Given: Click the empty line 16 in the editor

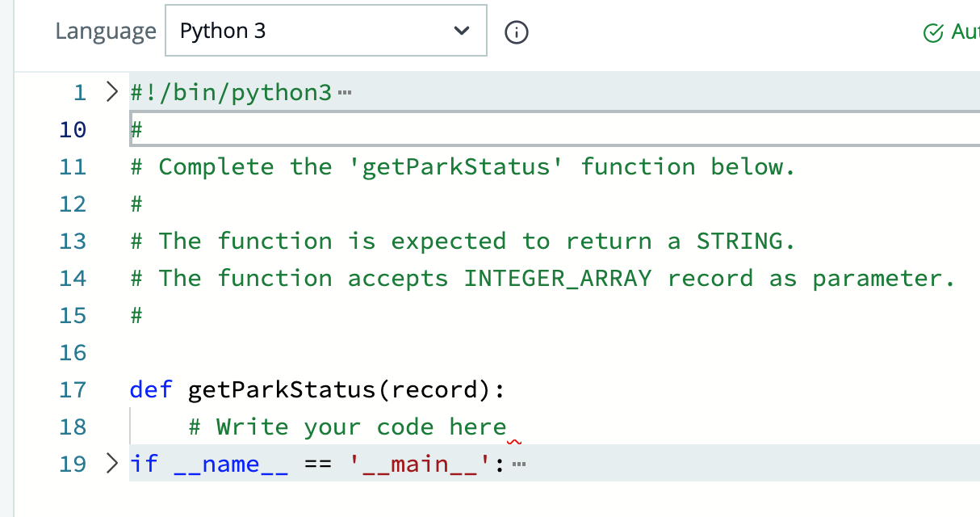Looking at the screenshot, I should tap(555, 352).
